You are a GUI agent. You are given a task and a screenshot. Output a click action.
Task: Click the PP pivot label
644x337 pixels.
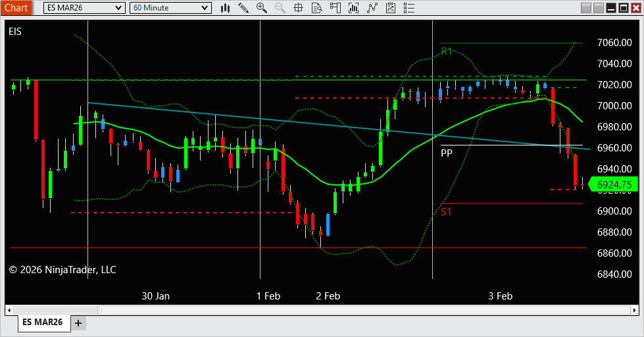(x=447, y=153)
